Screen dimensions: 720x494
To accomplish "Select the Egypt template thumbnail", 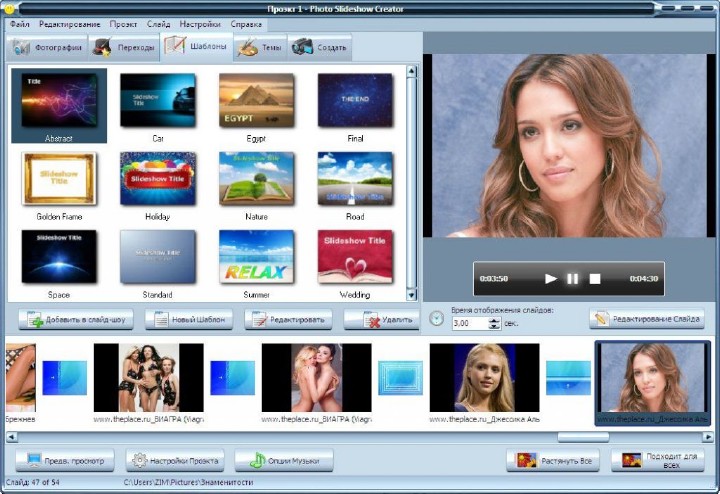I will click(256, 100).
